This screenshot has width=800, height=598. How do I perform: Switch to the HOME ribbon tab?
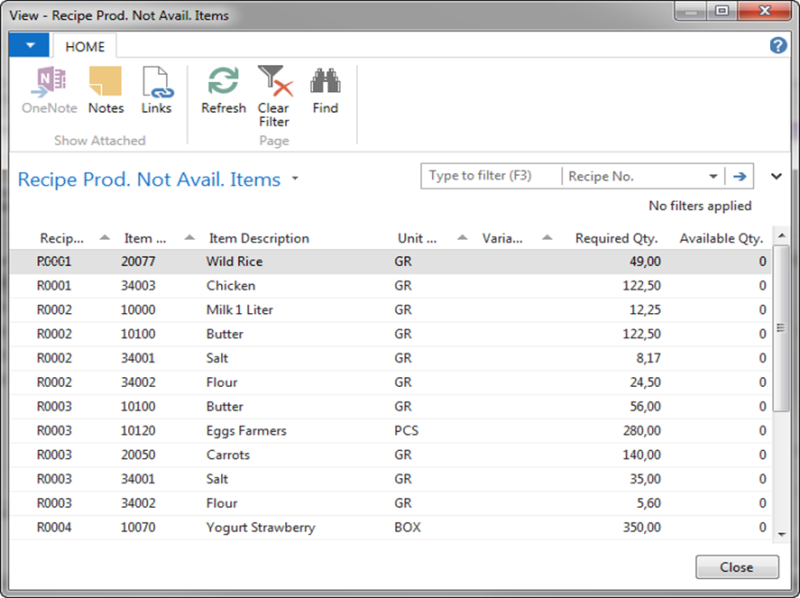coord(84,46)
